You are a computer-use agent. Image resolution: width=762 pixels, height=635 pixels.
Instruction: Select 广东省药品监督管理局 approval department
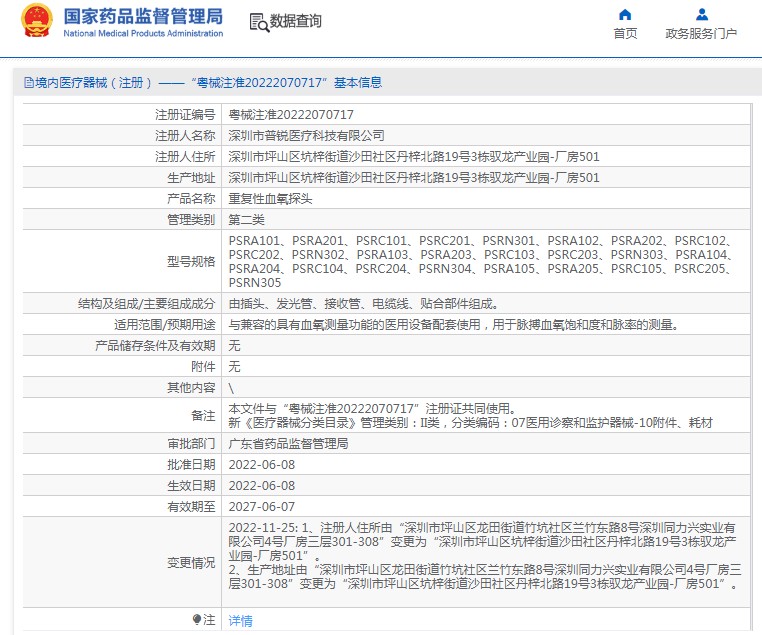coord(288,444)
